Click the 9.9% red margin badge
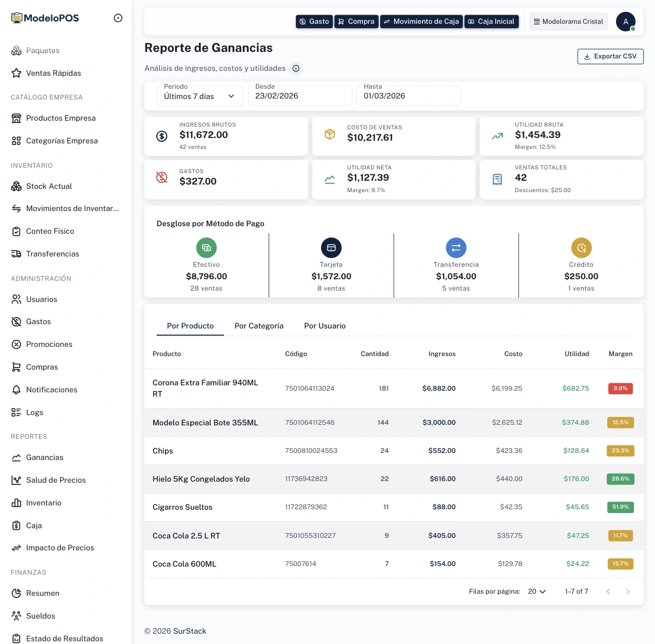This screenshot has width=655, height=644. (620, 389)
